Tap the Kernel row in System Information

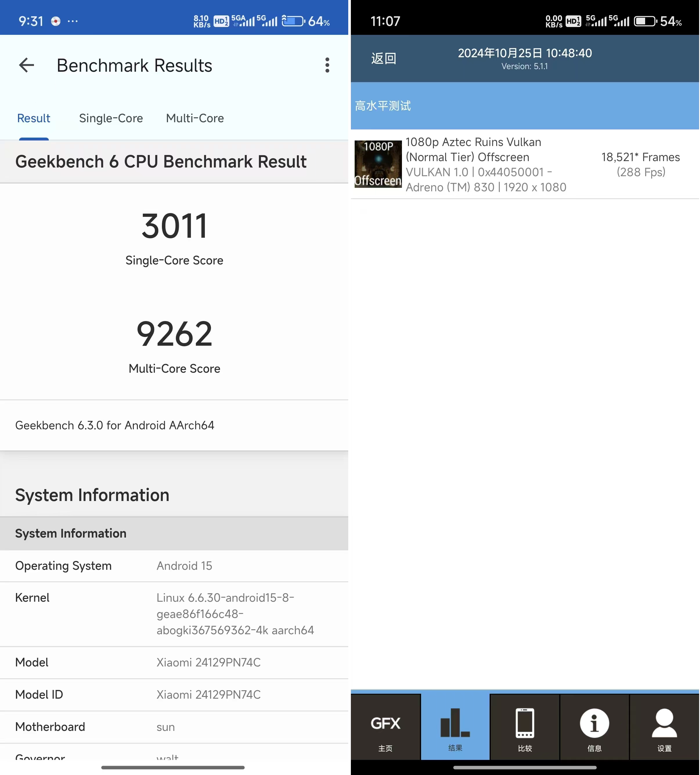tap(174, 614)
